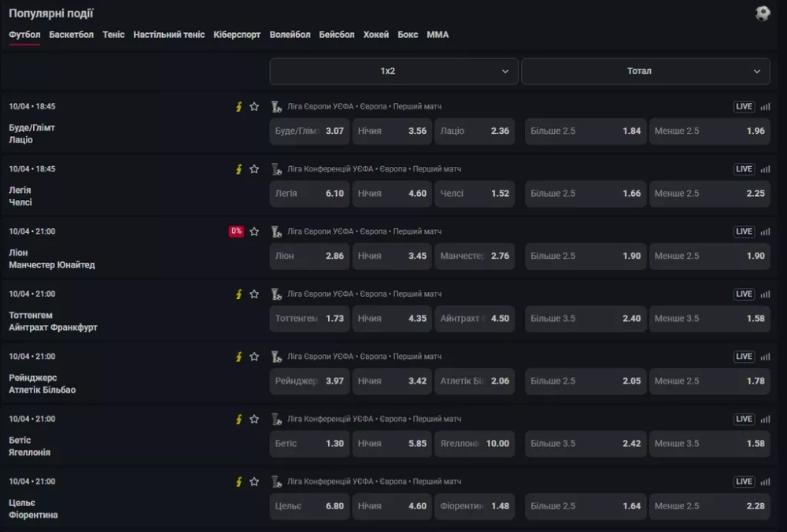The image size is (787, 532).
Task: Choose Більше 3.5 at 2.40
Action: tap(586, 319)
